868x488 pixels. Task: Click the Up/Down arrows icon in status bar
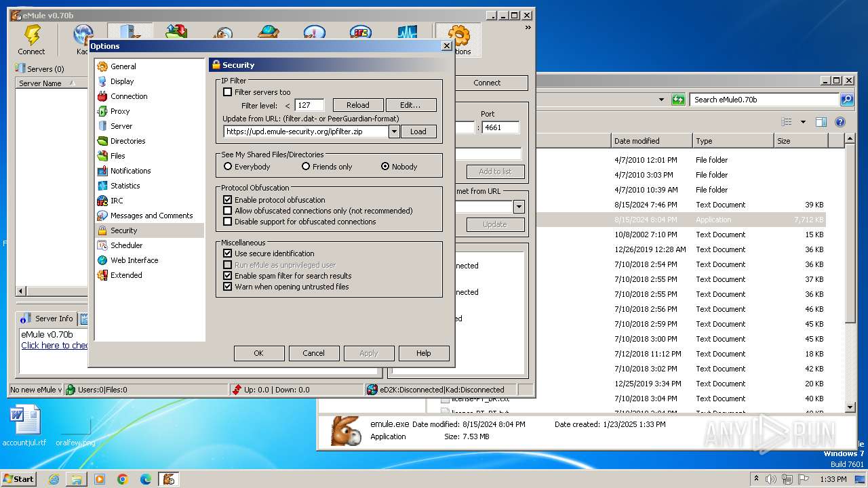pyautogui.click(x=237, y=390)
